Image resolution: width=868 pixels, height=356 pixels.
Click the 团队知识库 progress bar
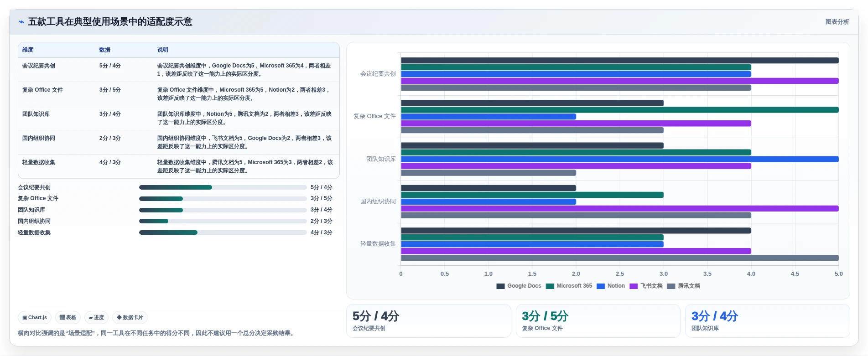point(223,210)
